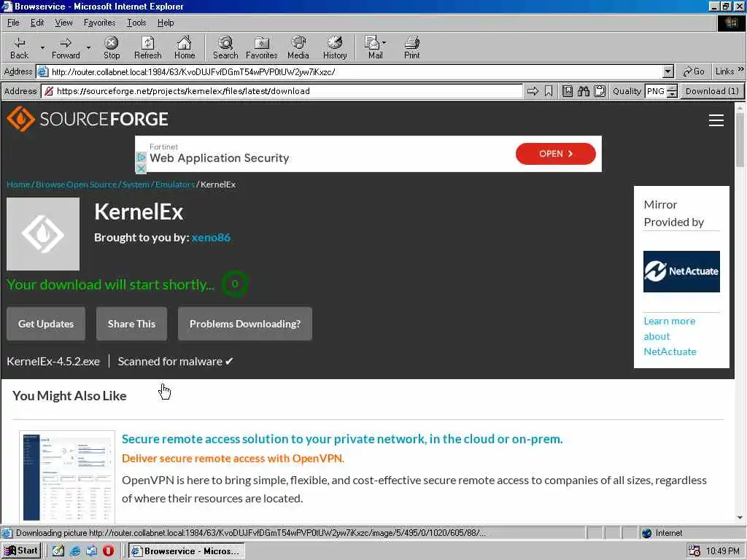Click the SourceForge logo
747x560 pixels.
(88, 119)
